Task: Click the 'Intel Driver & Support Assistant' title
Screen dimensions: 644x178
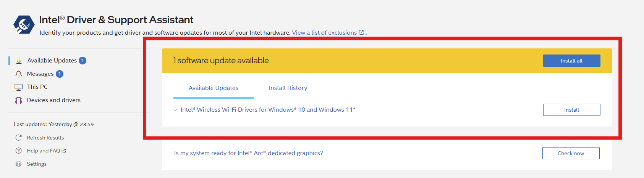Action: tap(116, 20)
